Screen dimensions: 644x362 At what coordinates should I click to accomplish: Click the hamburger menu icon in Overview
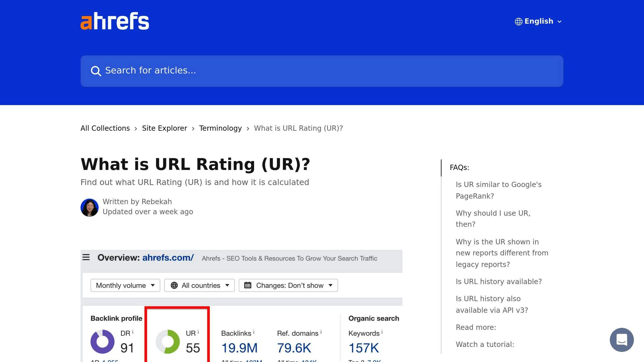point(86,257)
